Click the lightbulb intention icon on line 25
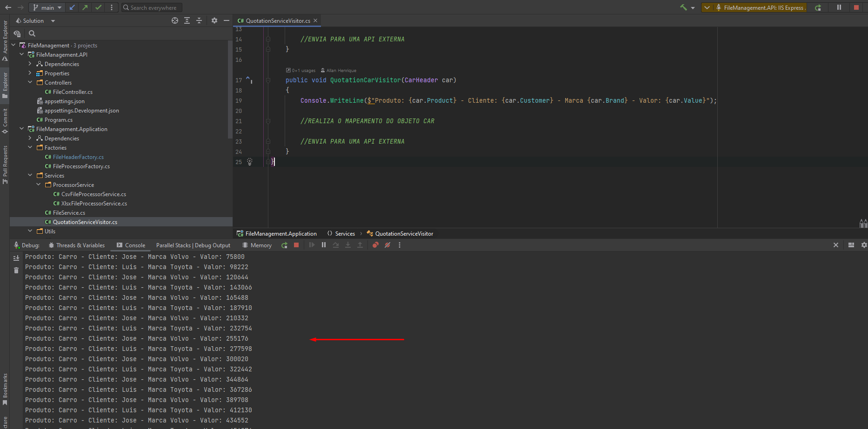Image resolution: width=868 pixels, height=429 pixels. [x=250, y=162]
